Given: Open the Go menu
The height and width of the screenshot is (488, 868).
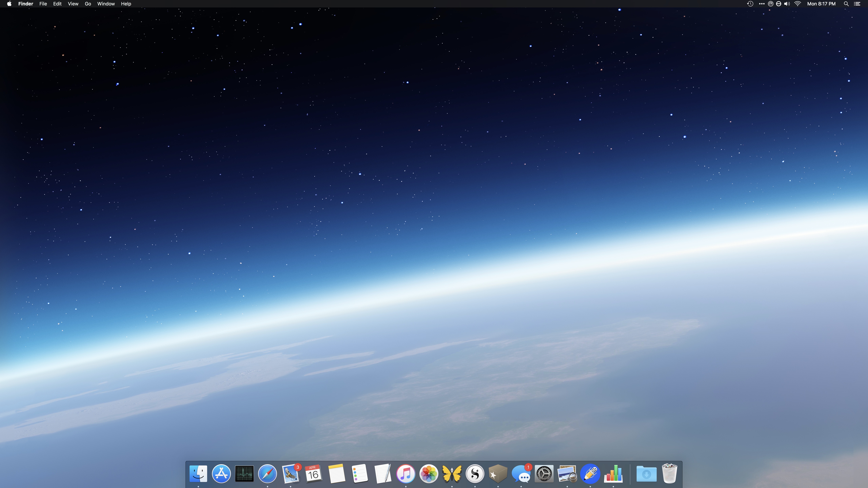Looking at the screenshot, I should (88, 4).
